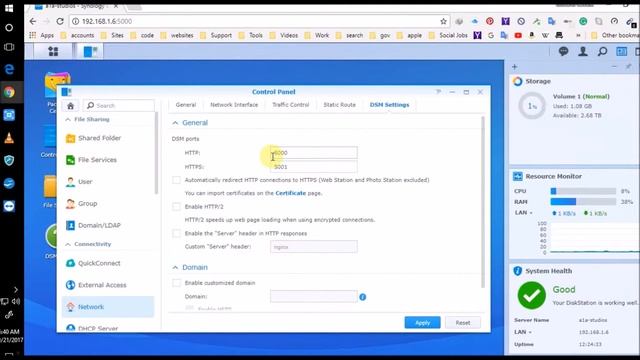
Task: Click the Storage widget icon
Action: click(x=518, y=81)
